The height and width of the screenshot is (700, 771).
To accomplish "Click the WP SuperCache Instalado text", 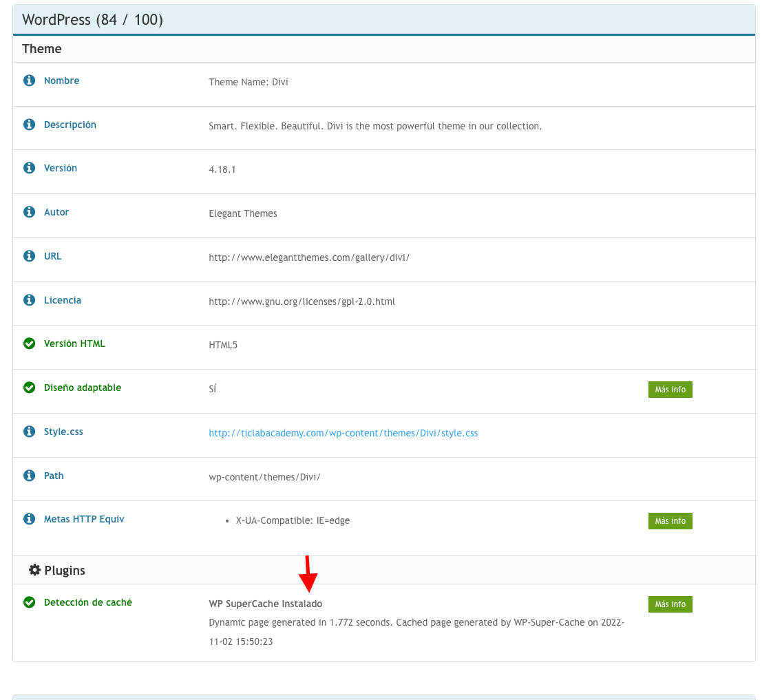I will tap(266, 604).
